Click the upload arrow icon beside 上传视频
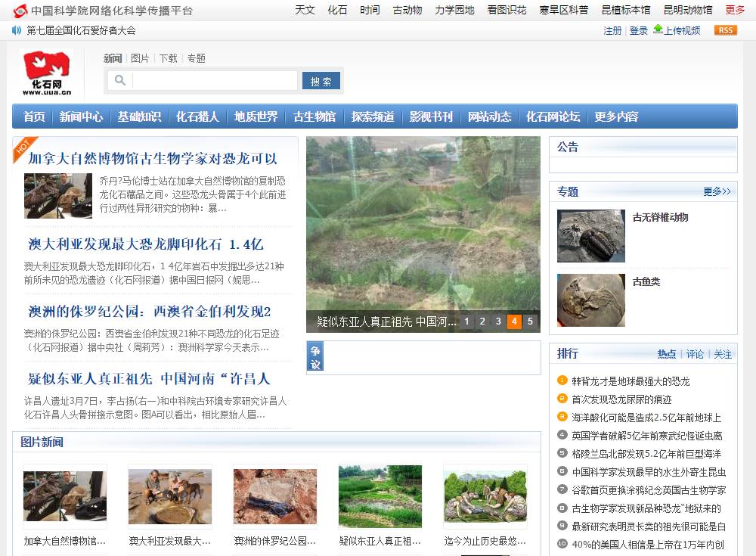 tap(658, 30)
